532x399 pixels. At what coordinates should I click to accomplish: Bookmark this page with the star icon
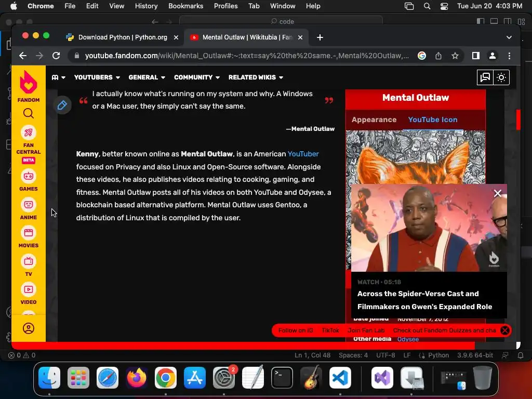[x=455, y=56]
